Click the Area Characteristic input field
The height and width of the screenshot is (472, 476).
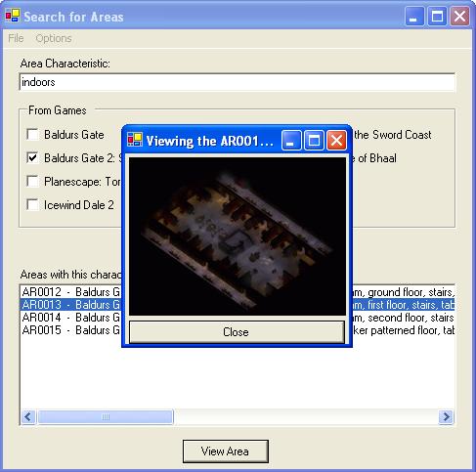point(238,82)
